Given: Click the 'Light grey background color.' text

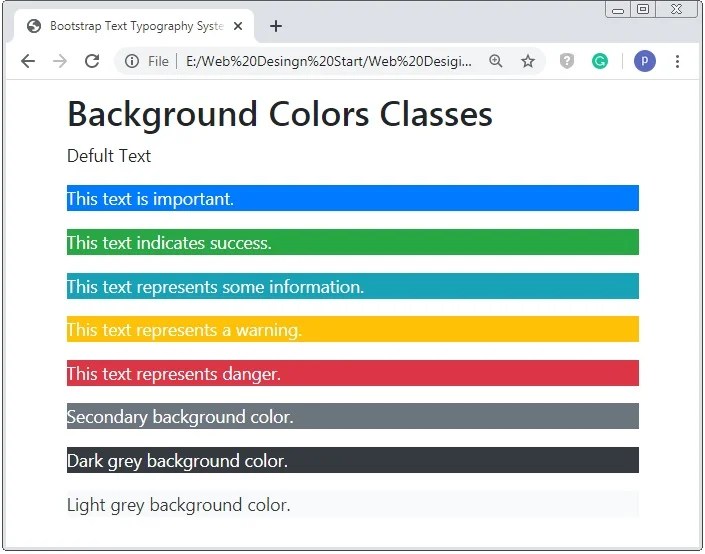Looking at the screenshot, I should (178, 505).
